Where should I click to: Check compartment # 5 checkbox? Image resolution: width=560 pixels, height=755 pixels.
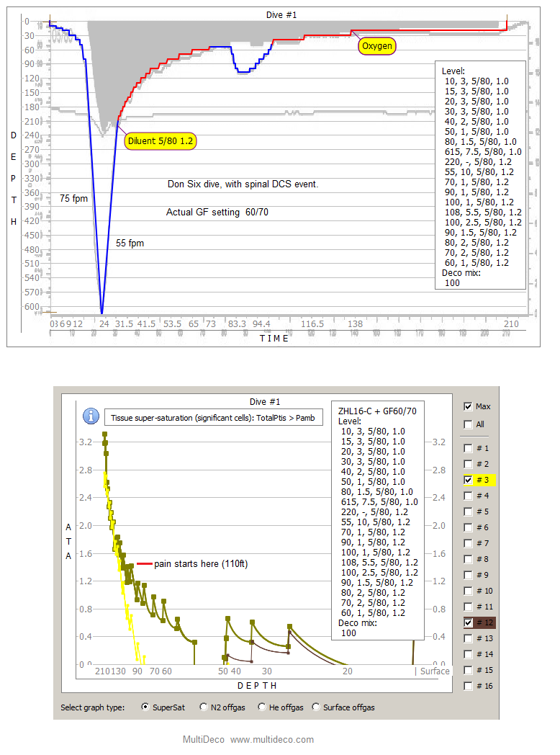point(468,511)
